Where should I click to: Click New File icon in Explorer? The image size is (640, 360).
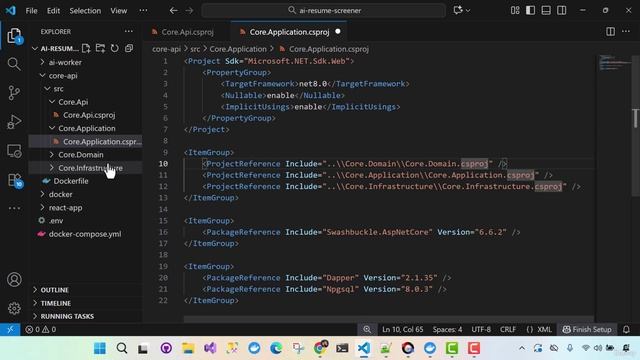tap(86, 49)
